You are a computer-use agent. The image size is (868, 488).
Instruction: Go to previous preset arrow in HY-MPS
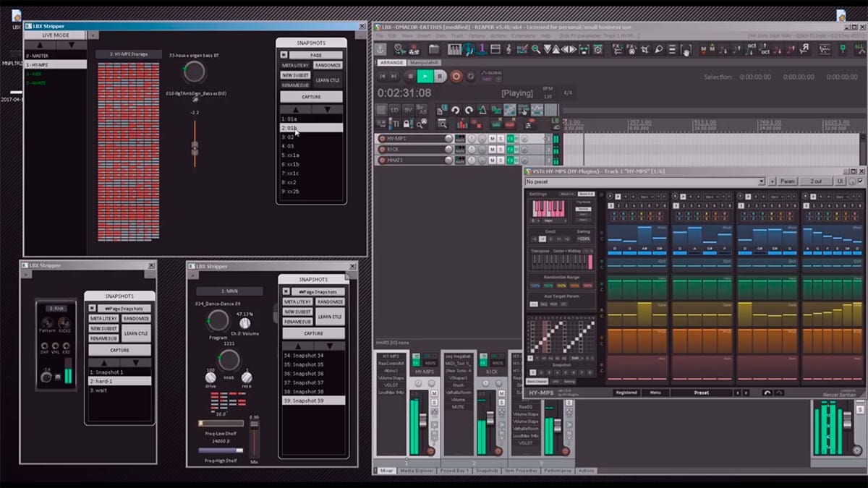[x=737, y=393]
